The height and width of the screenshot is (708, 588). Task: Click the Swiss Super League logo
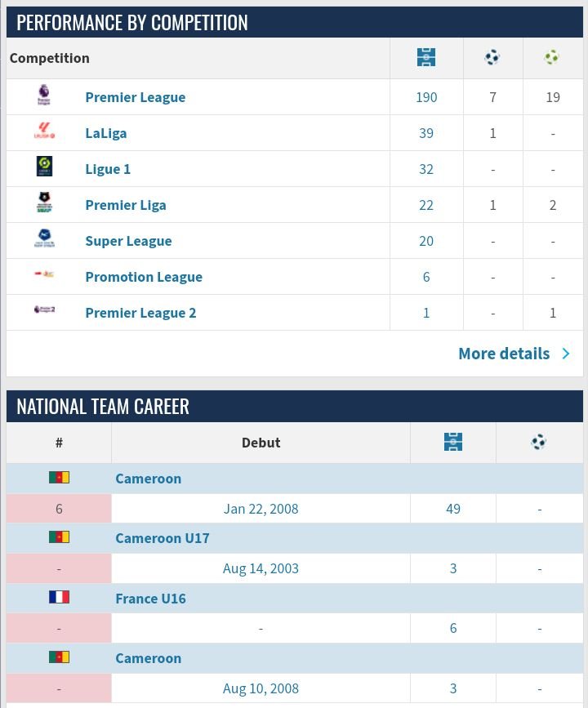[x=44, y=240]
